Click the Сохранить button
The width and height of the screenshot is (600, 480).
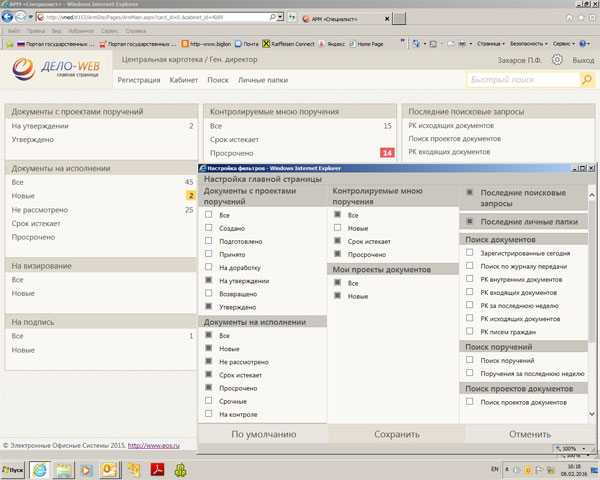(x=397, y=434)
